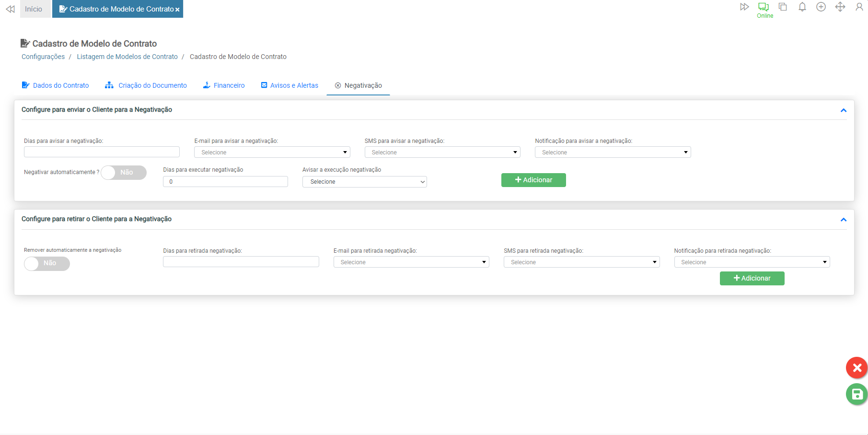Open 'Listagem de Modelos de Contrato' breadcrumb link

pos(127,57)
